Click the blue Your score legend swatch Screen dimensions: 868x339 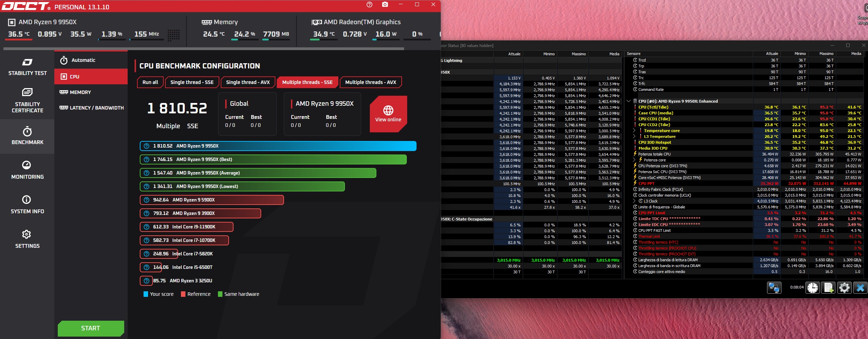pyautogui.click(x=146, y=294)
